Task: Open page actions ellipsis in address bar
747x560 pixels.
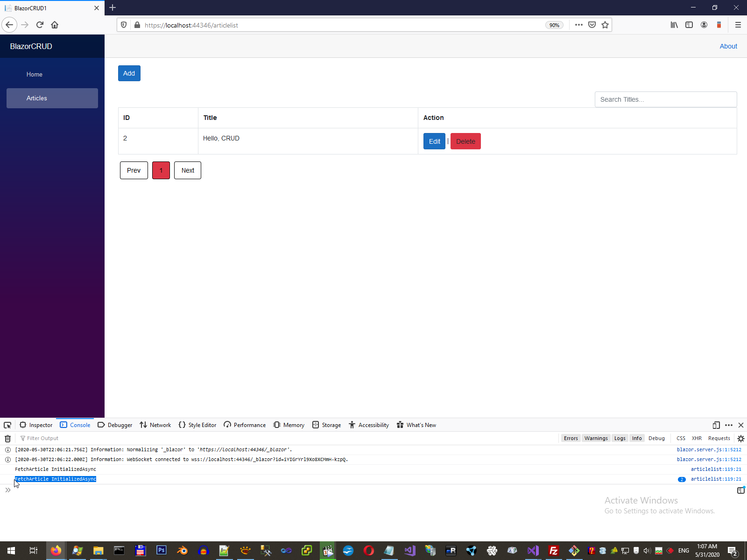Action: click(x=579, y=25)
